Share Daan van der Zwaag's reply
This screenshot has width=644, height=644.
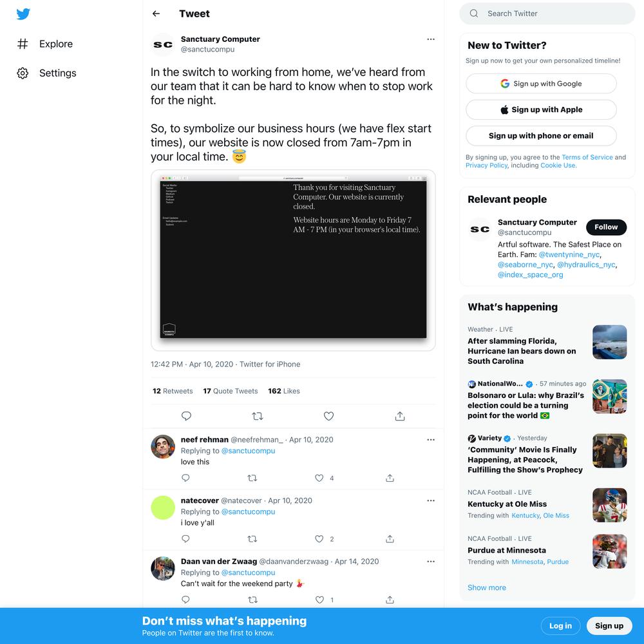pos(390,600)
